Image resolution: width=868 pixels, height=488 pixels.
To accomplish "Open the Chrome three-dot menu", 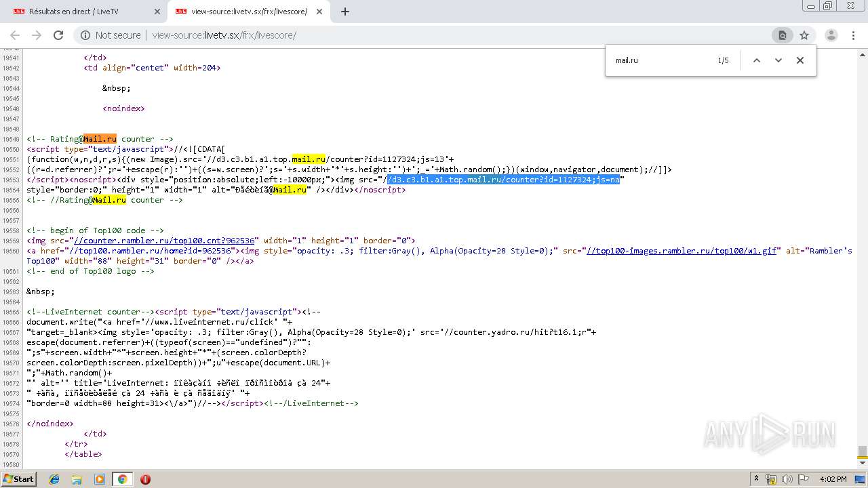I will 854,35.
